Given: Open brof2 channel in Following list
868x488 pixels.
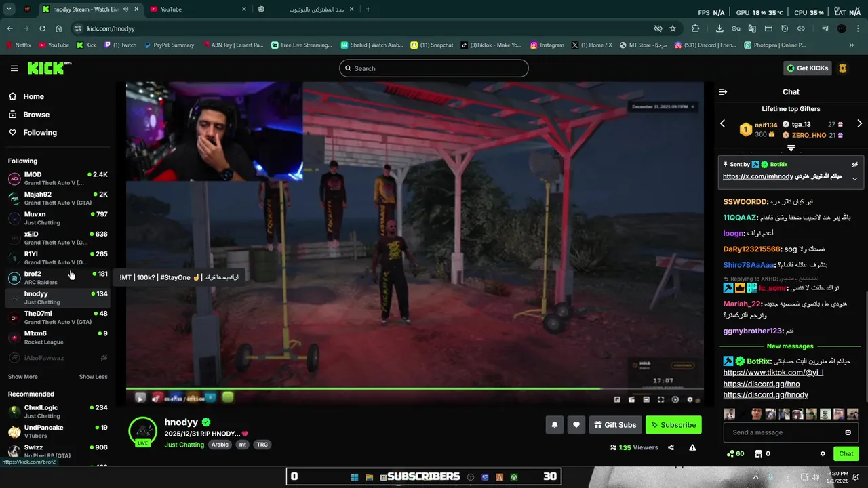Looking at the screenshot, I should tap(58, 277).
